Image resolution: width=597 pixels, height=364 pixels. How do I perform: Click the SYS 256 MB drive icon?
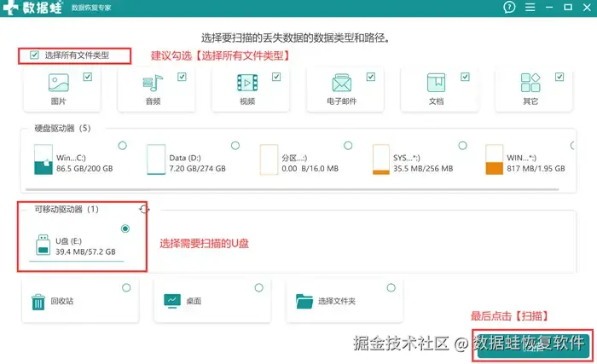[x=381, y=159]
